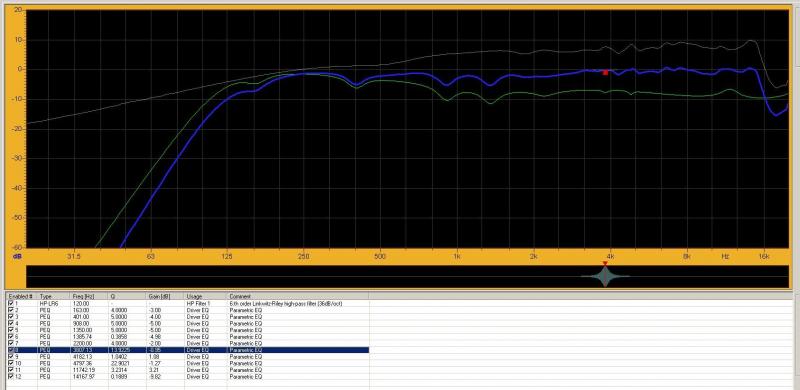Disable filter 1 HP-LR6 checkbox
The image size is (800, 390).
[11, 303]
